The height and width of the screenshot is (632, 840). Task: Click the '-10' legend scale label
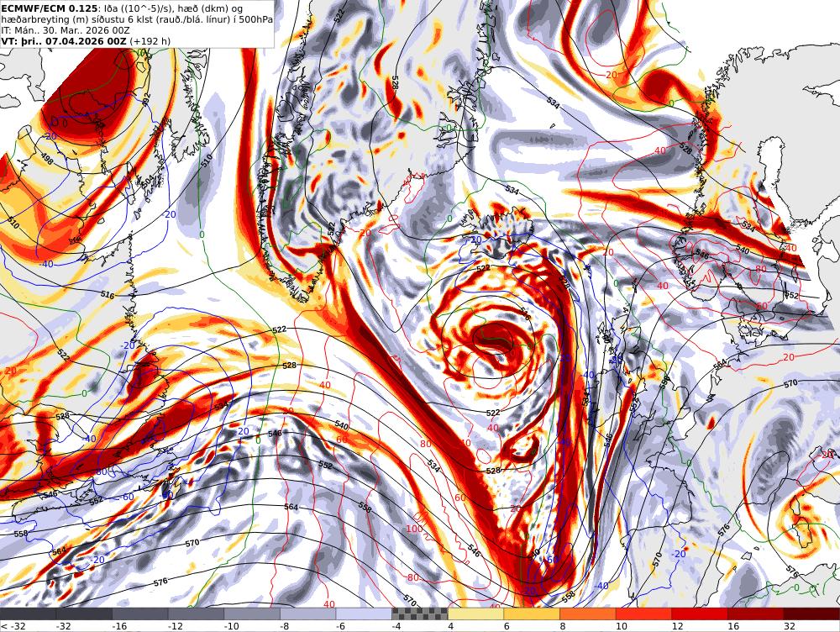[231, 626]
